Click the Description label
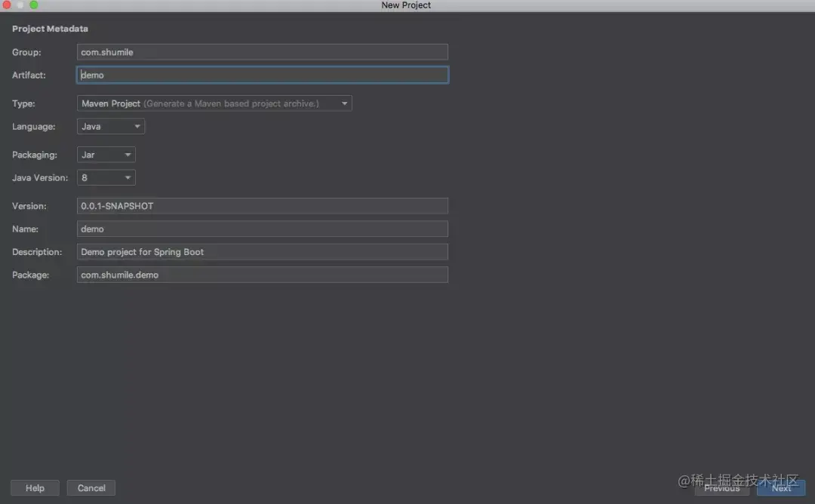 [x=37, y=252]
